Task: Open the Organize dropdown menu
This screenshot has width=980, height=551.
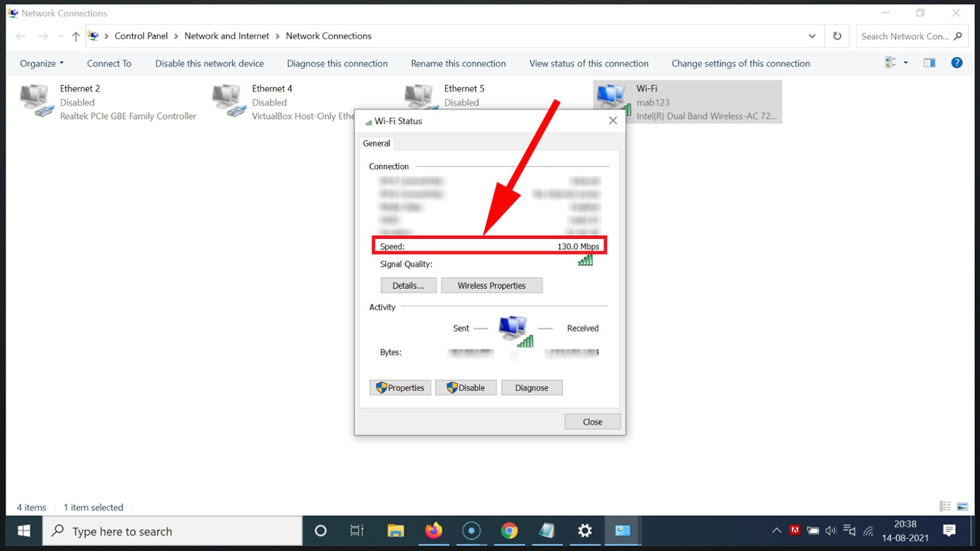Action: 41,63
